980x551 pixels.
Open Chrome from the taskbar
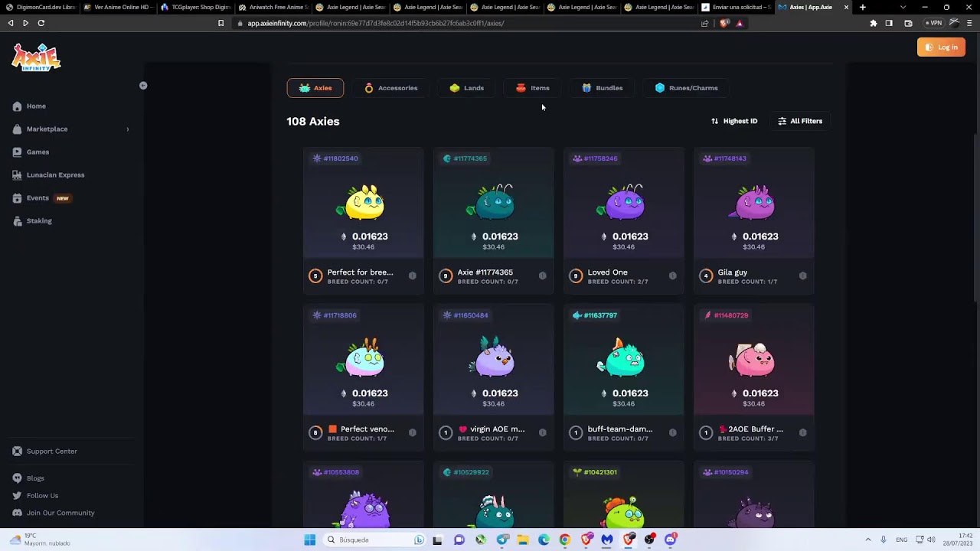click(x=564, y=540)
